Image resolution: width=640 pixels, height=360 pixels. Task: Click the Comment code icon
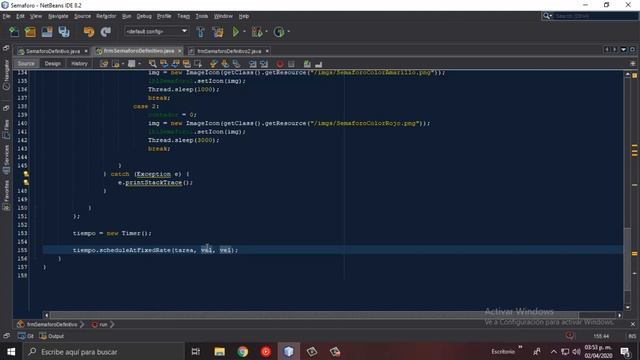click(307, 64)
